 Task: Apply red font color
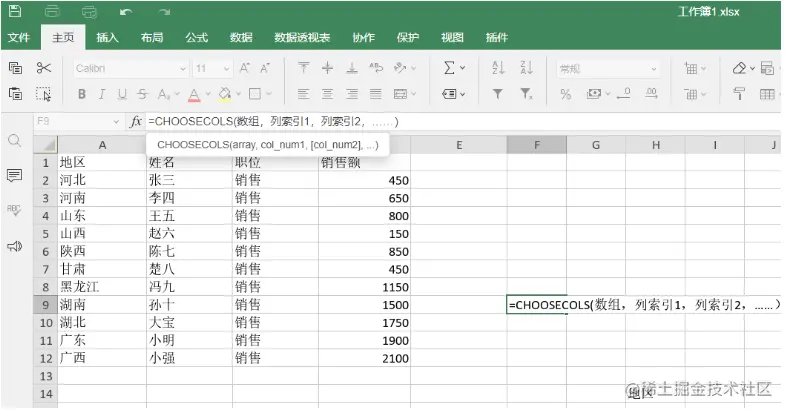coord(194,94)
